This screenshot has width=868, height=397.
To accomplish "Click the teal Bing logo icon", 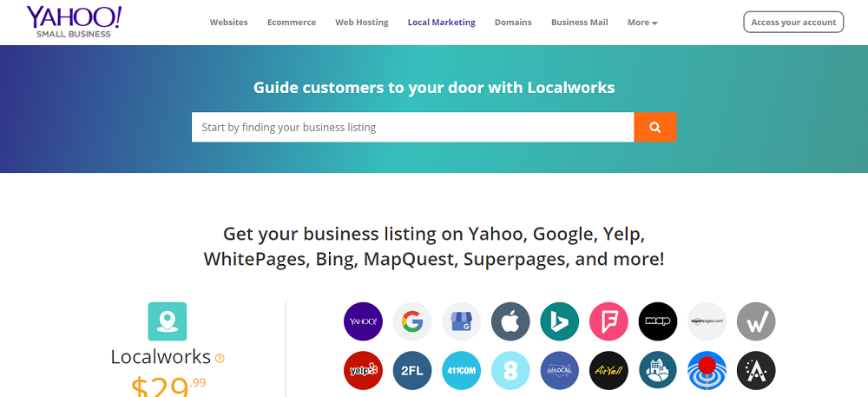I will coord(560,321).
